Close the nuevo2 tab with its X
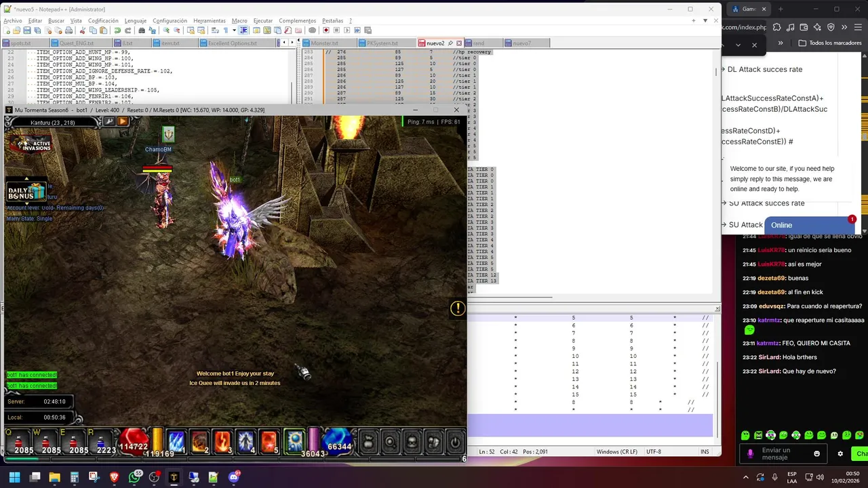868x488 pixels. click(x=459, y=43)
